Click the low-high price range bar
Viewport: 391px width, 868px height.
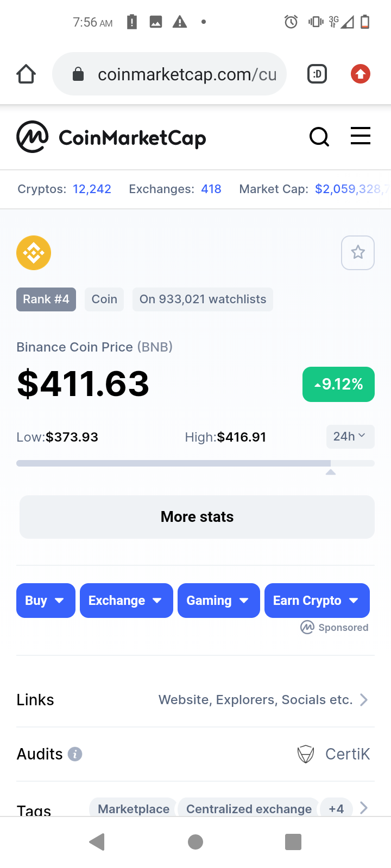click(x=195, y=463)
